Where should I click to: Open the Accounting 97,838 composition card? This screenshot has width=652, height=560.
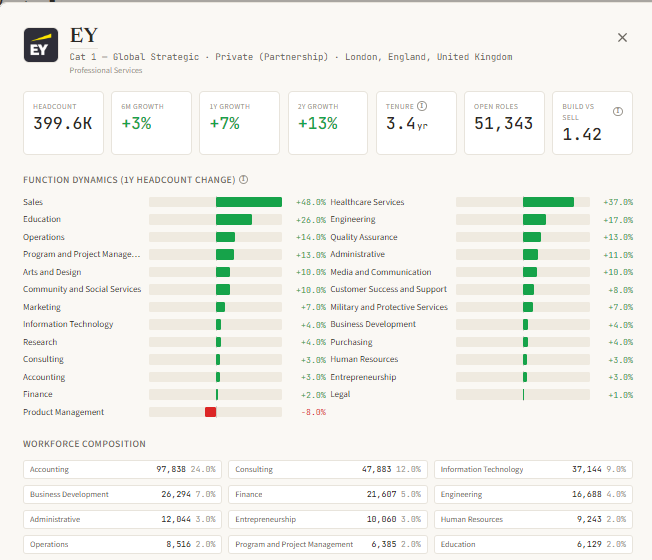pyautogui.click(x=123, y=469)
